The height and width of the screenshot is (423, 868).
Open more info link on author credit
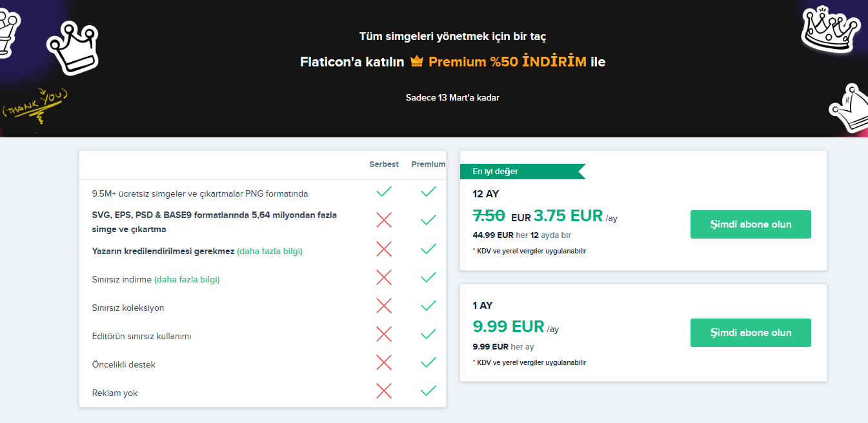(x=270, y=251)
